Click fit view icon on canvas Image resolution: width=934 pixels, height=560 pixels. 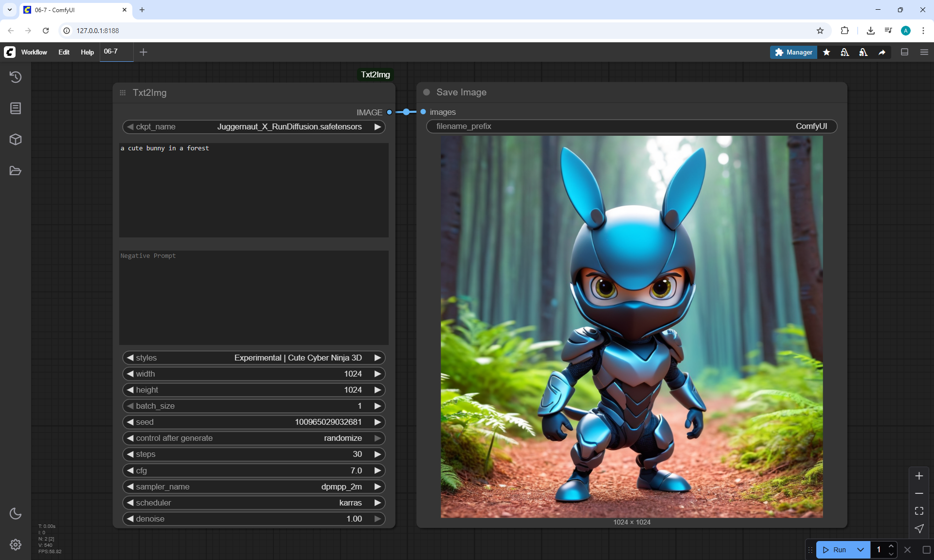coord(919,511)
